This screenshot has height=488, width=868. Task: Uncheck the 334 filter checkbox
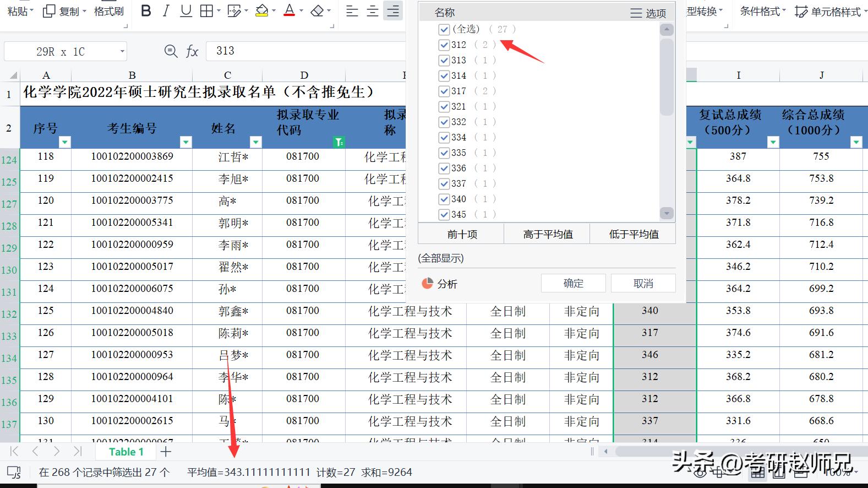pos(444,137)
